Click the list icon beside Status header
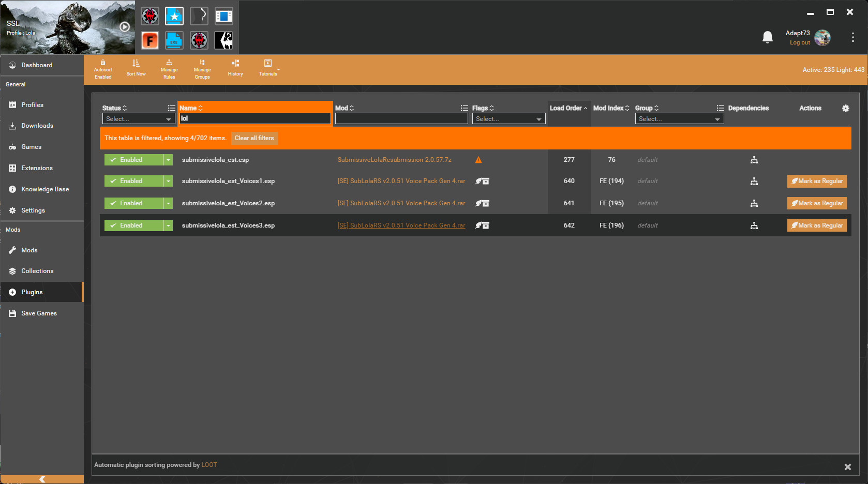 click(x=171, y=108)
